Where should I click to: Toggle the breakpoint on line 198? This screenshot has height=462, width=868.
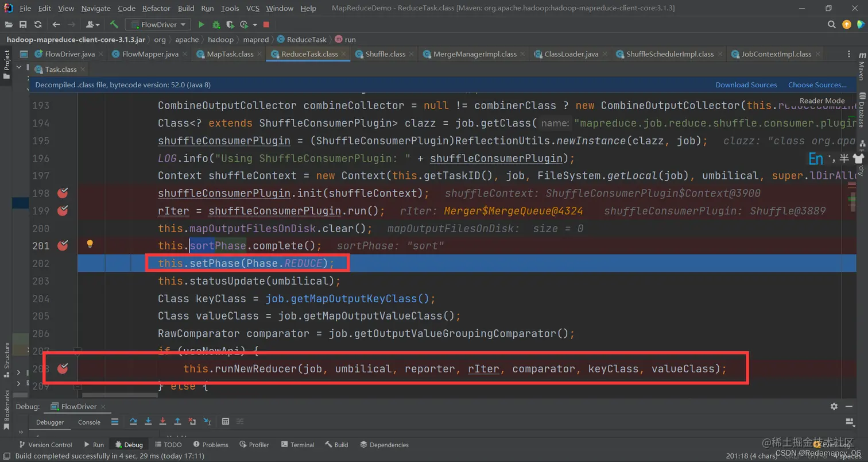[x=63, y=193]
